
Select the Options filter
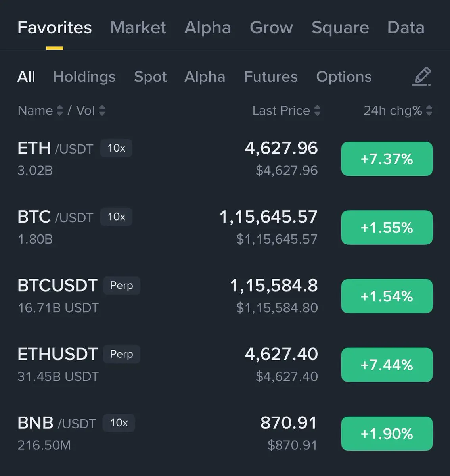344,77
